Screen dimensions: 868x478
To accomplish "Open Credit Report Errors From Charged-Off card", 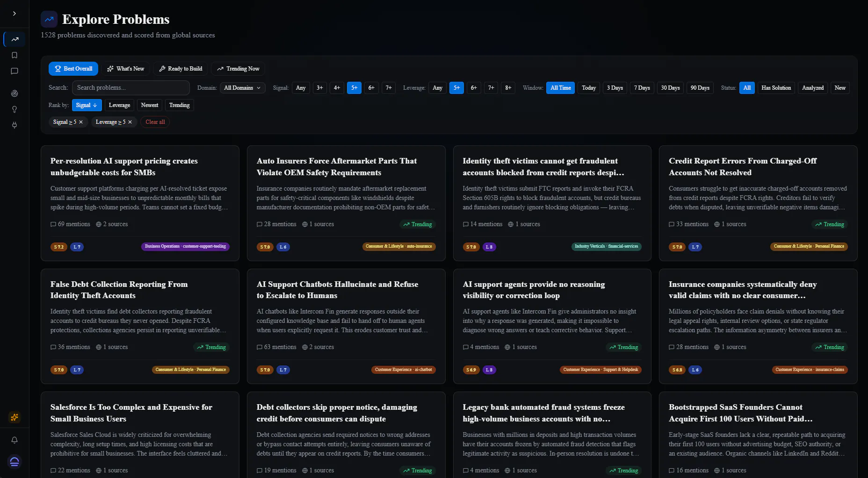I will [x=758, y=203].
